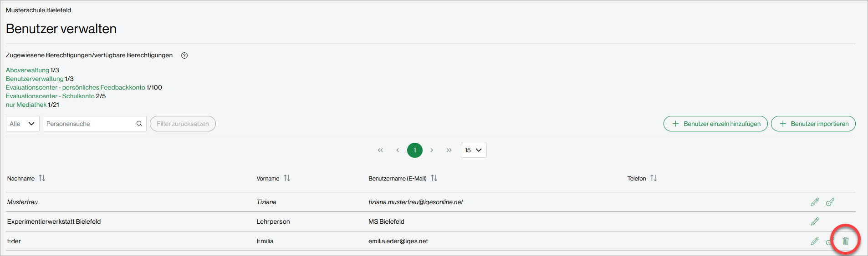Click the Benutzer importieren button
This screenshot has width=868, height=256.
pos(813,124)
